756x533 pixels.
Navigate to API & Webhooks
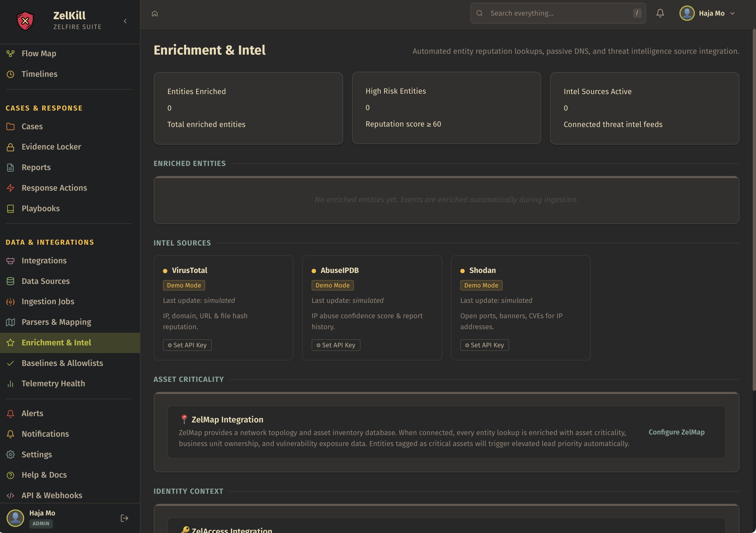click(52, 495)
